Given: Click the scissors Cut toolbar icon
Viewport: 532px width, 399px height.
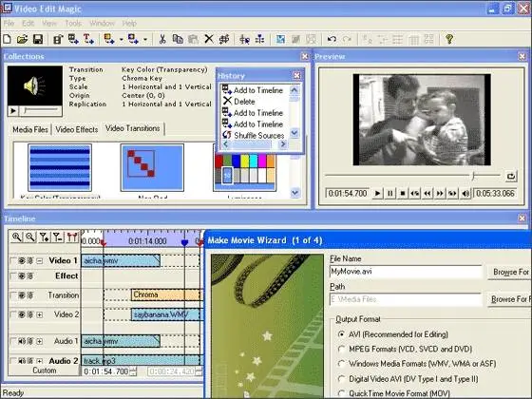Looking at the screenshot, I should coord(162,39).
